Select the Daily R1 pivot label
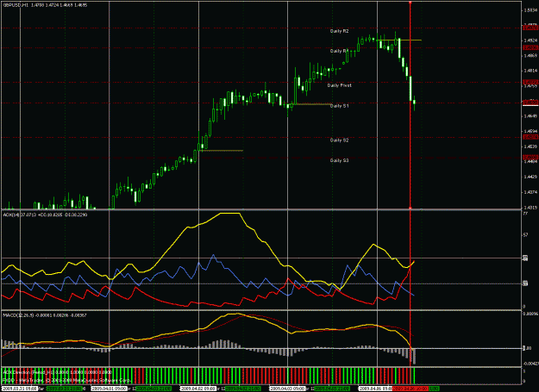 coord(339,51)
